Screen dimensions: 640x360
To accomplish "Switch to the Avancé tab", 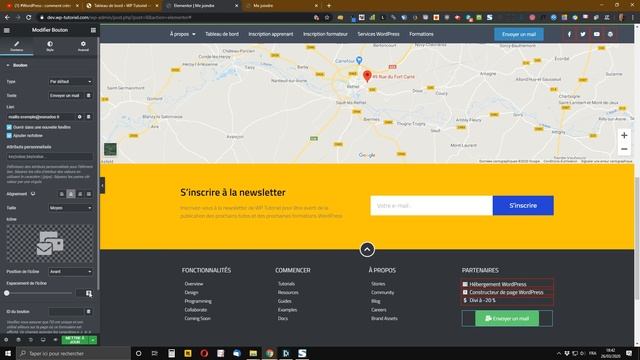I will [x=83, y=46].
